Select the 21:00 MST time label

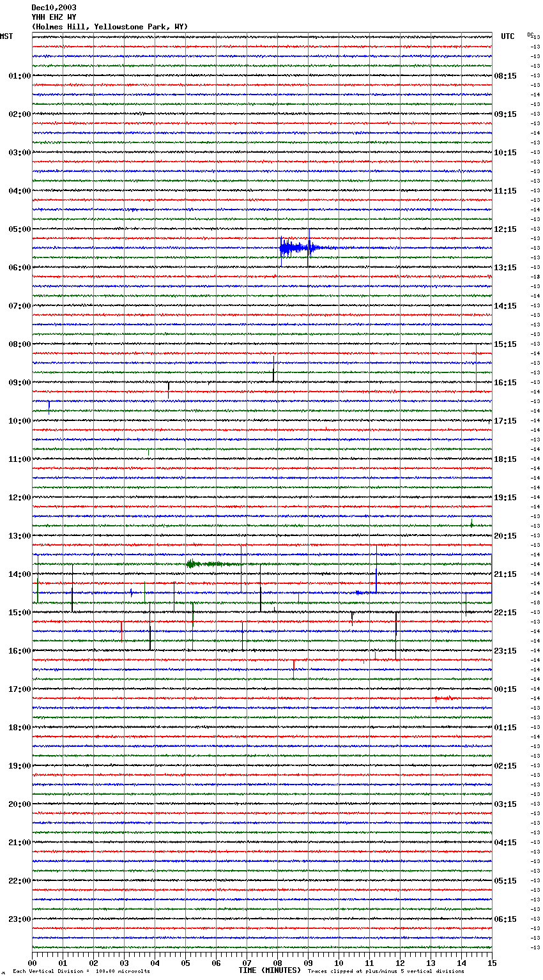(20, 843)
